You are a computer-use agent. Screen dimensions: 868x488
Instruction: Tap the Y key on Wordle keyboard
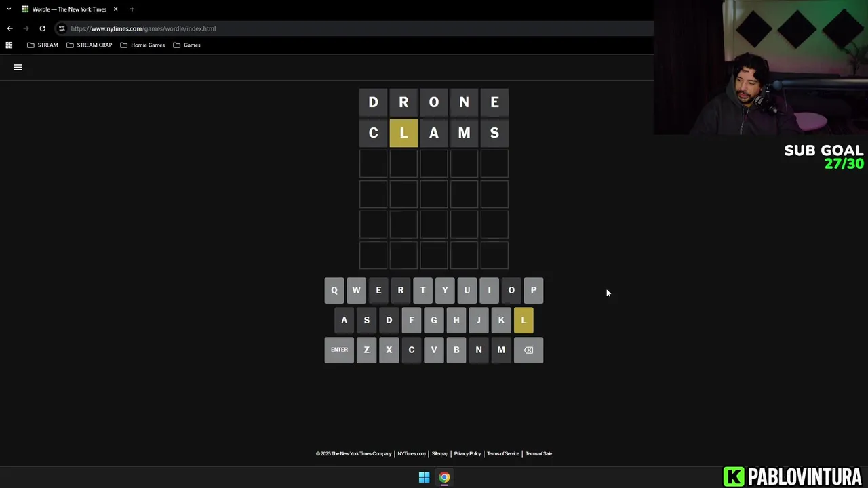coord(445,290)
